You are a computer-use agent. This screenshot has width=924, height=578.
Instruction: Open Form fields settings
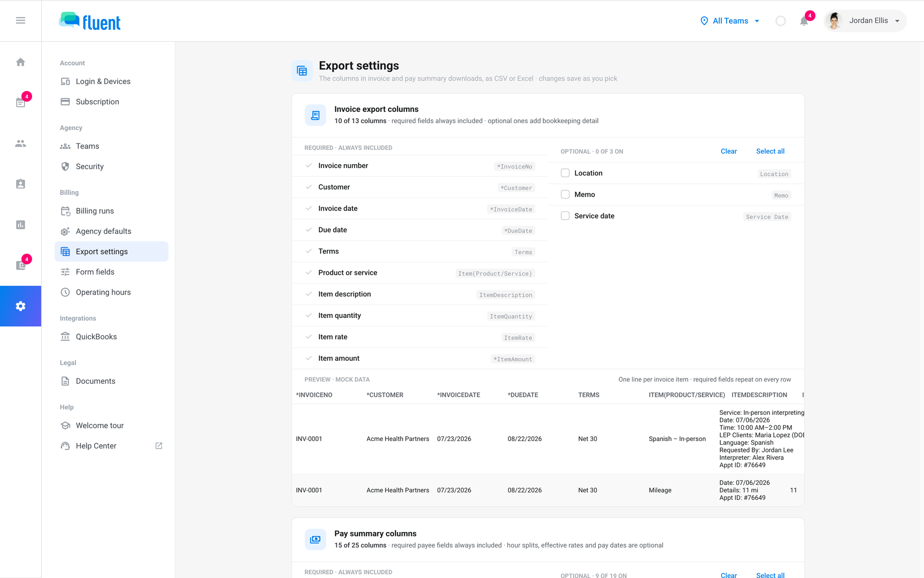click(x=111, y=272)
